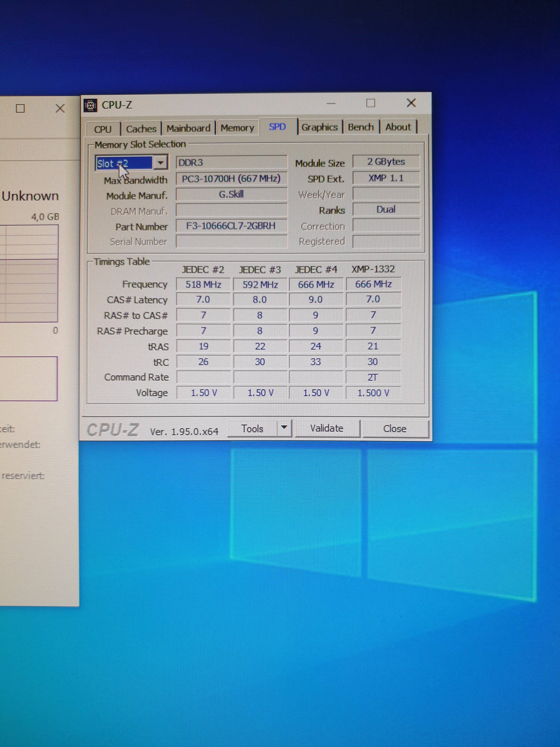Open the Caches tab
The image size is (560, 747).
(x=141, y=129)
